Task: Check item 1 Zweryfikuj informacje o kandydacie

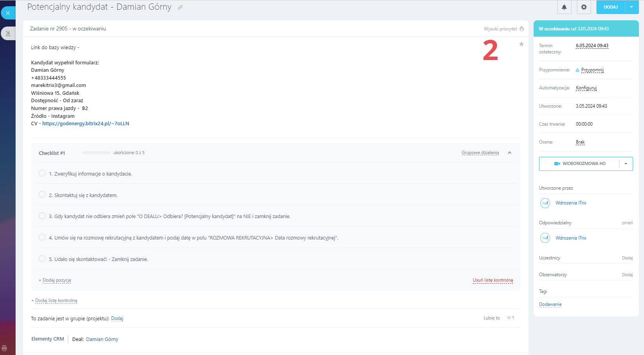Action: click(x=42, y=173)
